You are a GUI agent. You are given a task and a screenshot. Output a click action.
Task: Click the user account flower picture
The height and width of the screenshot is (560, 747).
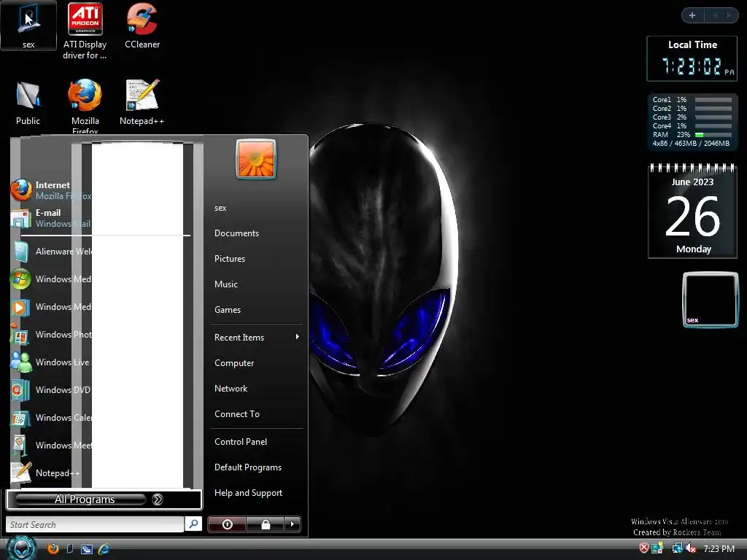[256, 159]
